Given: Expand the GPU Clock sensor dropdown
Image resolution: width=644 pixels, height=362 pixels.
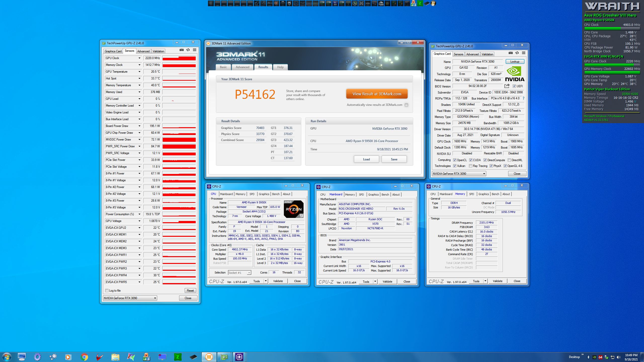Looking at the screenshot, I should (x=139, y=58).
